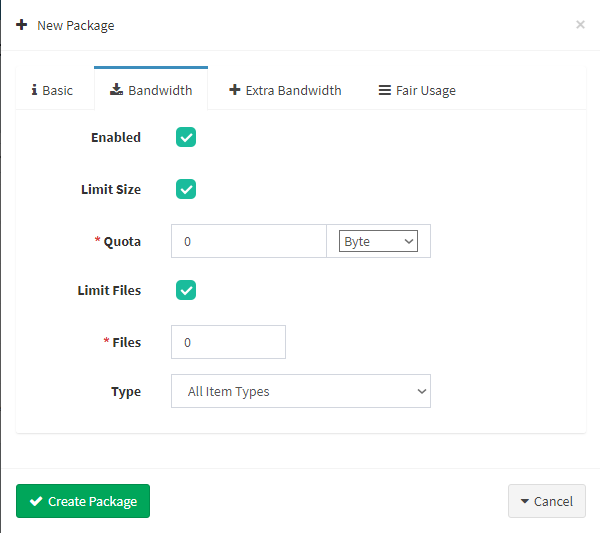
Task: Disable the Limit Files checkbox
Action: click(186, 290)
